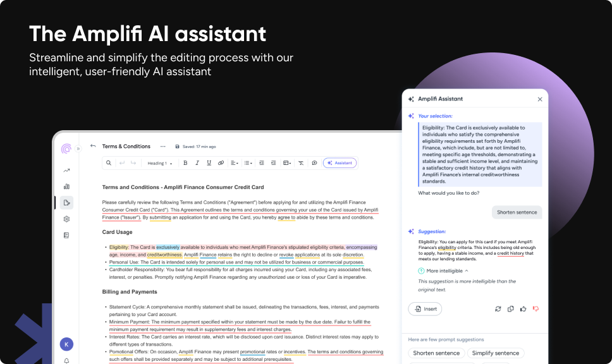The height and width of the screenshot is (364, 612).
Task: Open the table insert dropdown
Action: click(287, 163)
